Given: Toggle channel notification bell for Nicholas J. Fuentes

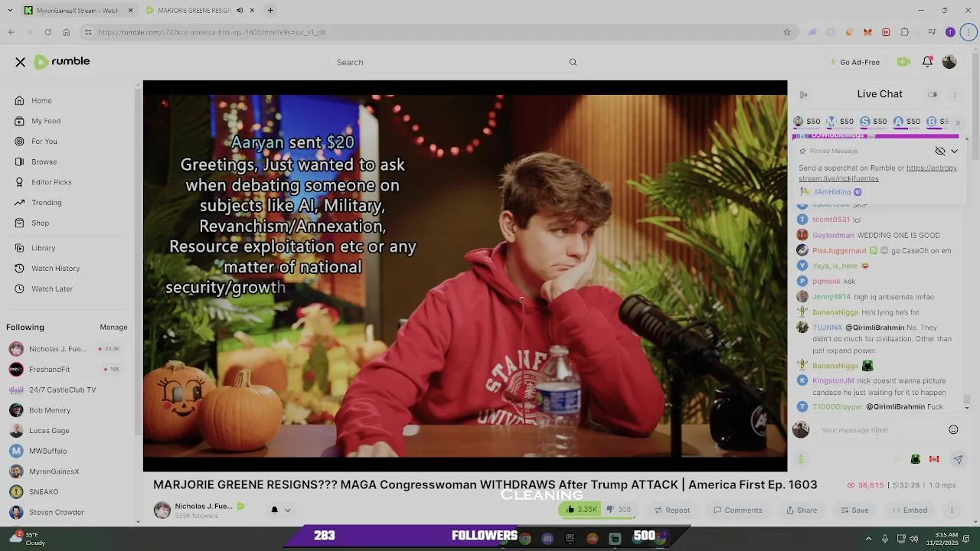Looking at the screenshot, I should pyautogui.click(x=274, y=510).
